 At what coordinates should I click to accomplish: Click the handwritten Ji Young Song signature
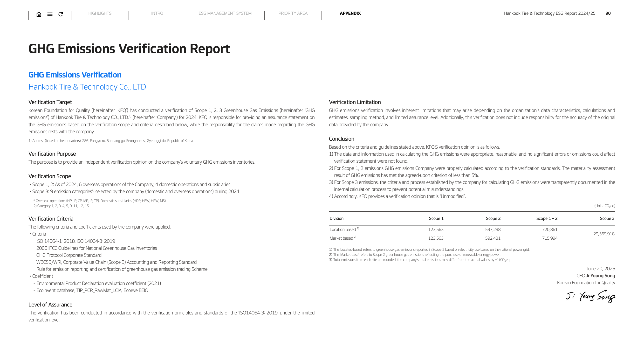[x=590, y=297]
